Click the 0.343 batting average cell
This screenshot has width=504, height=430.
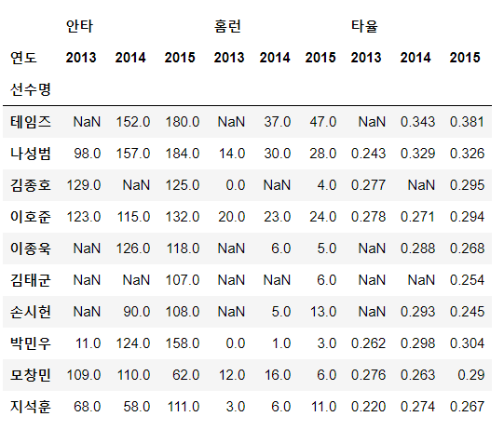[417, 122]
